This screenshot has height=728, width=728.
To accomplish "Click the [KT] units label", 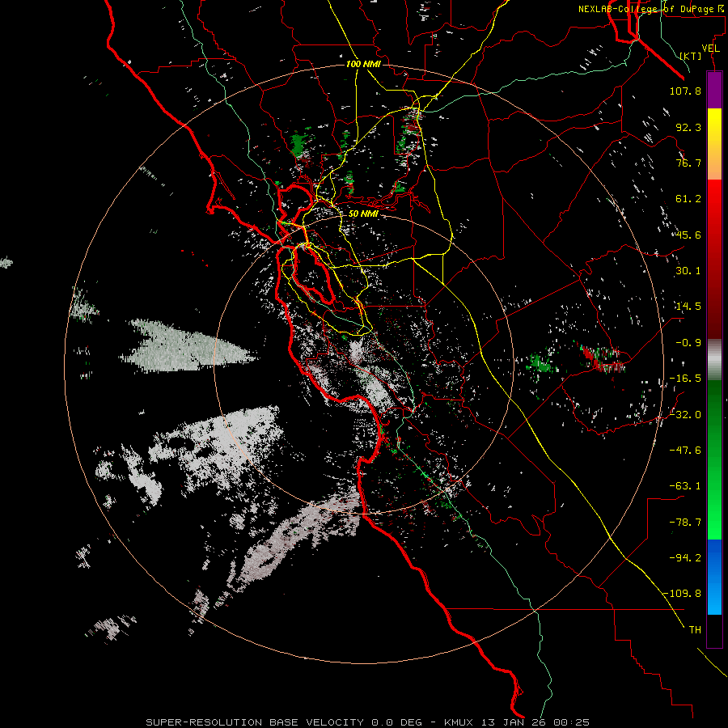I will click(x=691, y=56).
